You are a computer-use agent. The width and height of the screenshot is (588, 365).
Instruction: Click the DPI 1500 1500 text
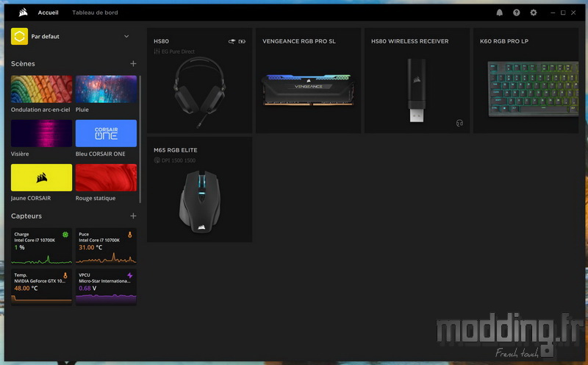coord(179,160)
